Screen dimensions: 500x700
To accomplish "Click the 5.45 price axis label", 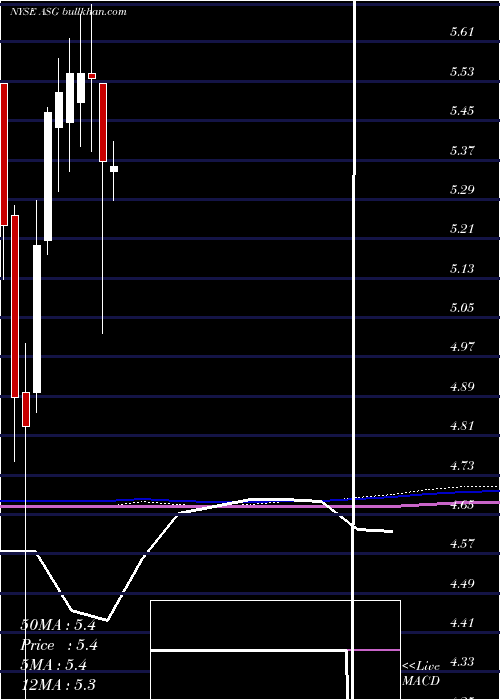I will click(x=462, y=111).
